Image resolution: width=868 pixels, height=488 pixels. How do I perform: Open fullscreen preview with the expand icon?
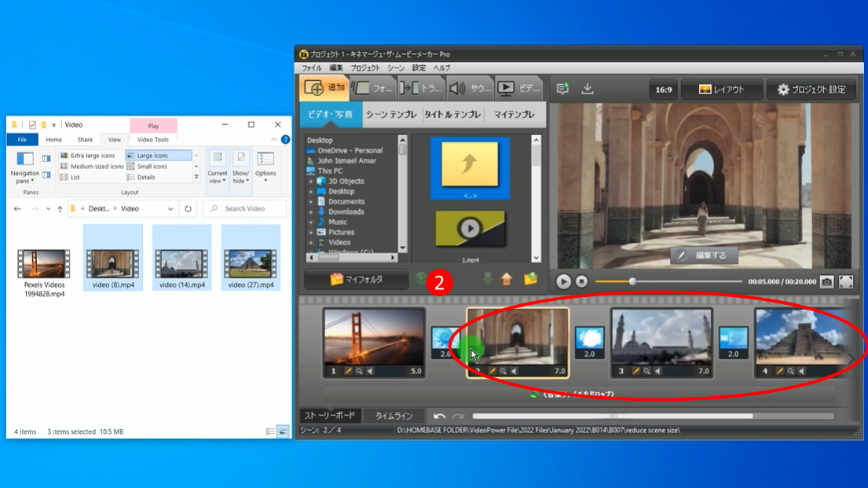(x=846, y=281)
